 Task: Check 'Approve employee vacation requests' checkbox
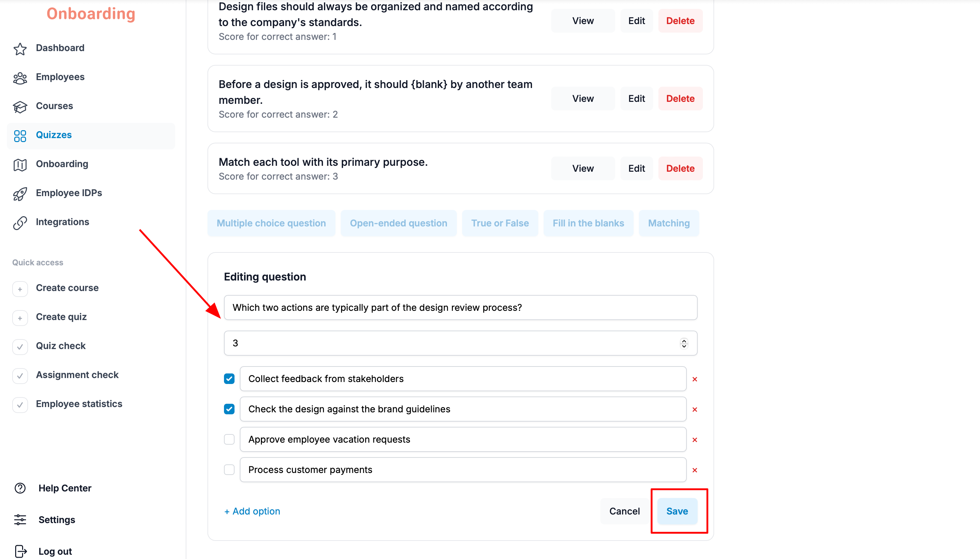click(229, 439)
